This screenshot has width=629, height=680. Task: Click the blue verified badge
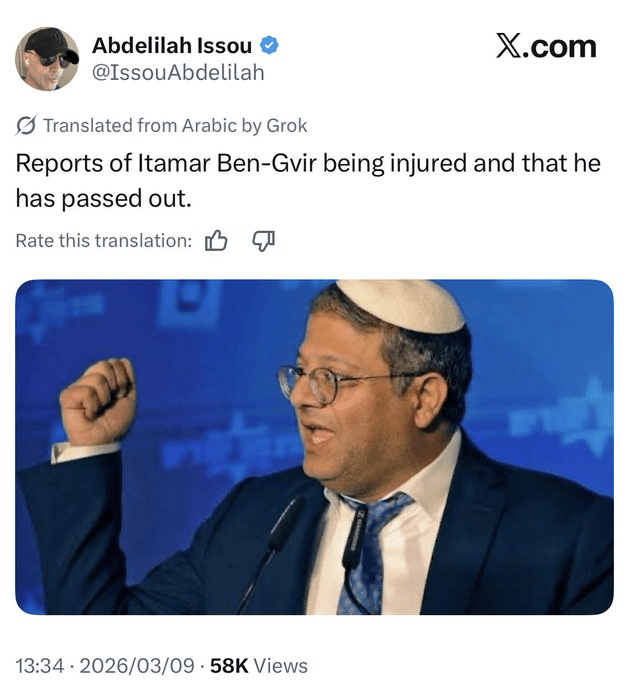(269, 46)
